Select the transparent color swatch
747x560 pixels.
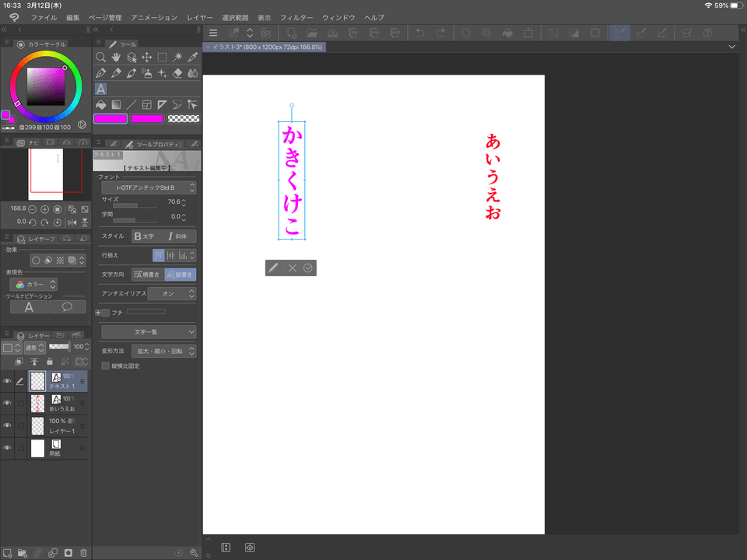(184, 119)
